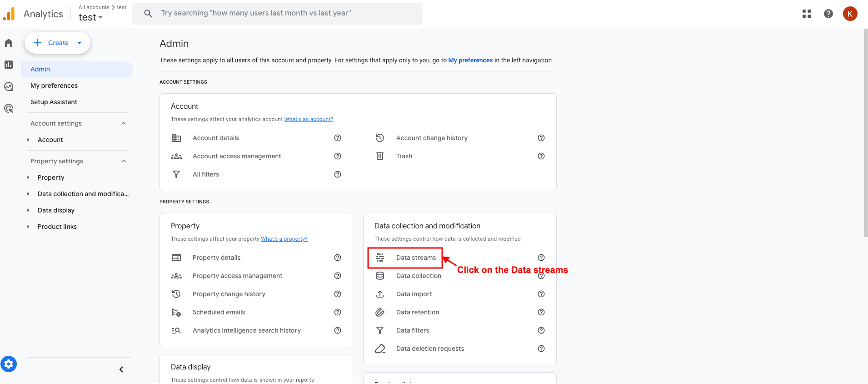Screen dimensions: 868x384
Task: Click help icon next to All filters
Action: pos(338,174)
